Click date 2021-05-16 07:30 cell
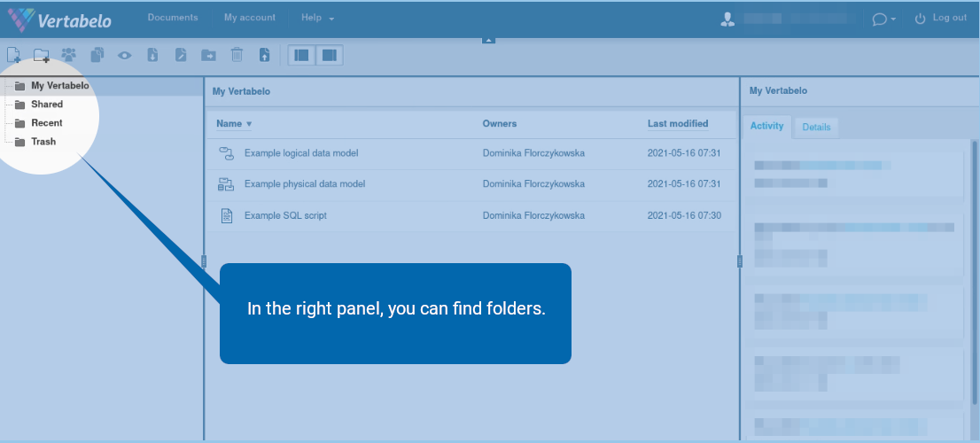This screenshot has width=980, height=443. pyautogui.click(x=684, y=215)
